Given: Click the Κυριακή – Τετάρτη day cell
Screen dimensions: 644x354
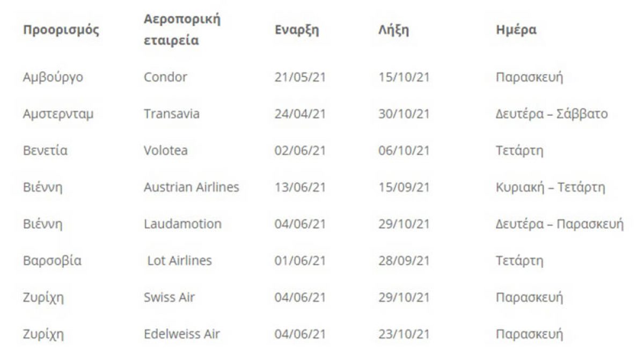Looking at the screenshot, I should (x=551, y=187).
